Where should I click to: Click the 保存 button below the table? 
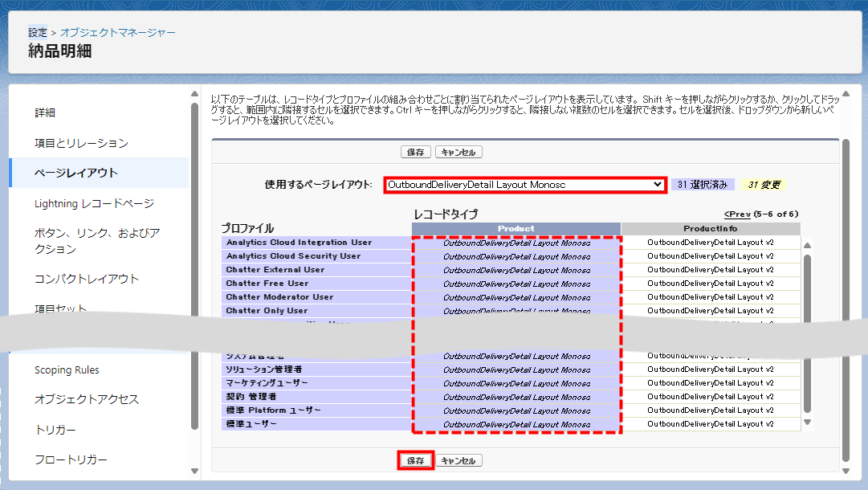[x=415, y=461]
